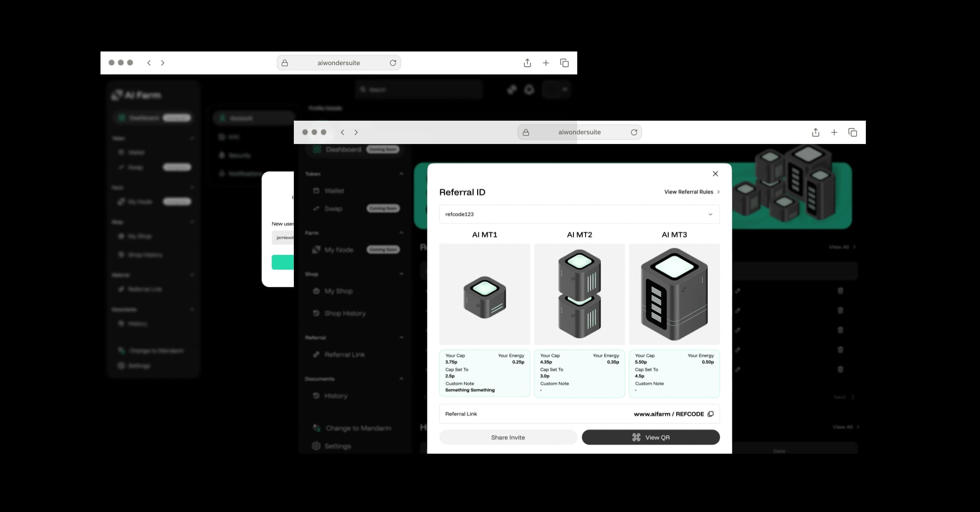Open the Swap tool from the sidebar
The height and width of the screenshot is (512, 980).
333,209
